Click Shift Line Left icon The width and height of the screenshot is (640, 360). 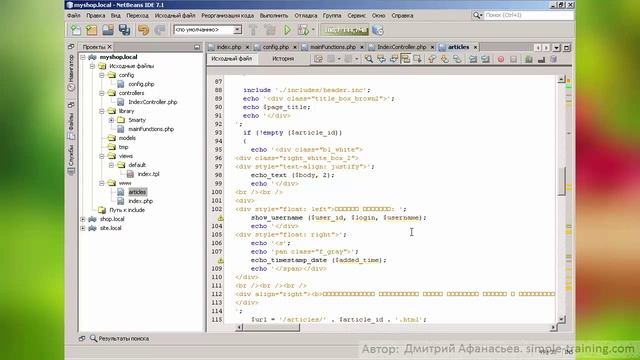[x=473, y=59]
